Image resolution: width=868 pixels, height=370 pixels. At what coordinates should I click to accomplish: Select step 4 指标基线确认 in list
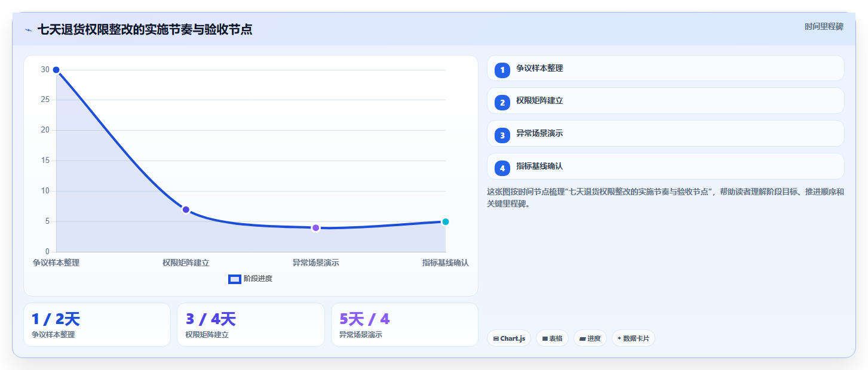click(665, 166)
